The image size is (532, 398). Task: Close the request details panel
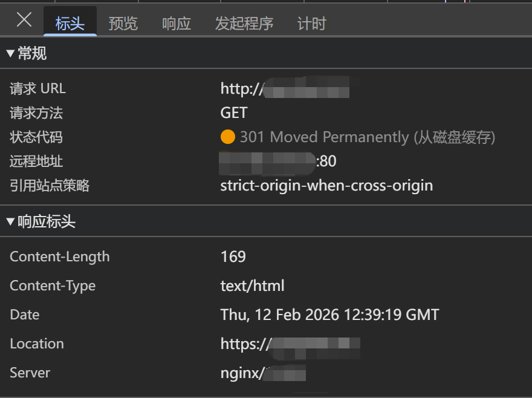pos(24,20)
